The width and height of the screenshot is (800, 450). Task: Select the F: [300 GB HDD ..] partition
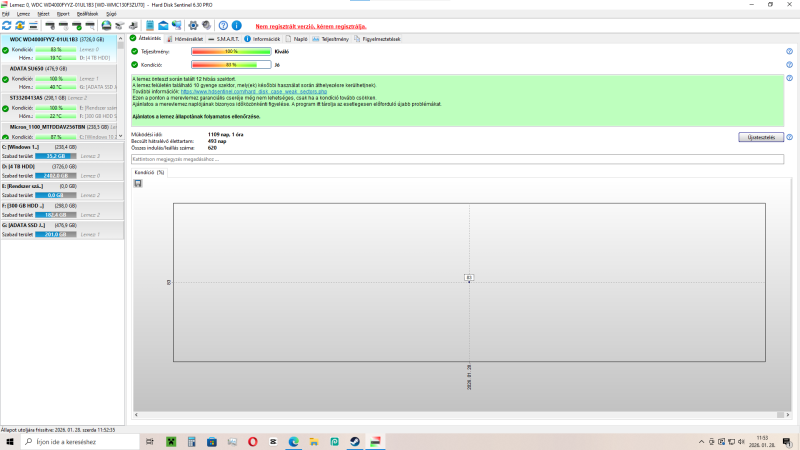coord(62,210)
